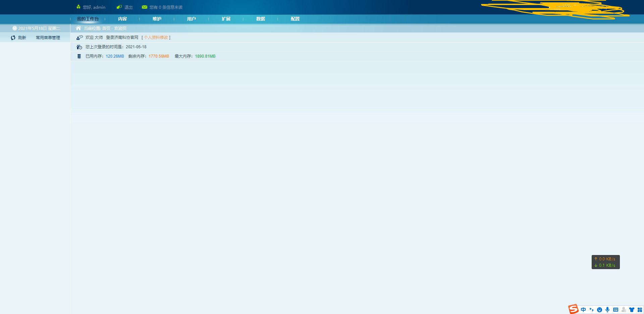
Task: Open 常用菜单管理 in the sidebar
Action: pyautogui.click(x=48, y=38)
